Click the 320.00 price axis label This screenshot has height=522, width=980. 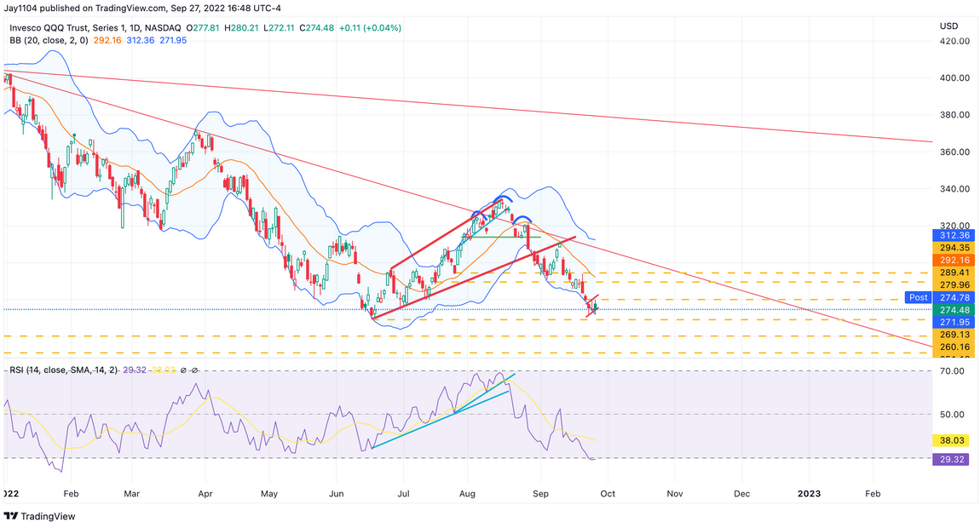(x=954, y=226)
